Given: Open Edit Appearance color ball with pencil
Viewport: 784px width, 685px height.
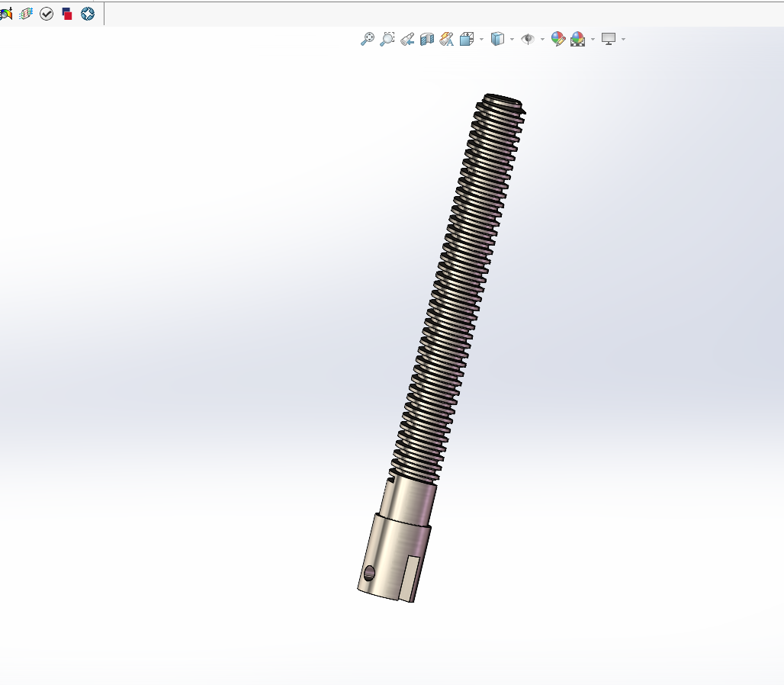Looking at the screenshot, I should pyautogui.click(x=558, y=39).
